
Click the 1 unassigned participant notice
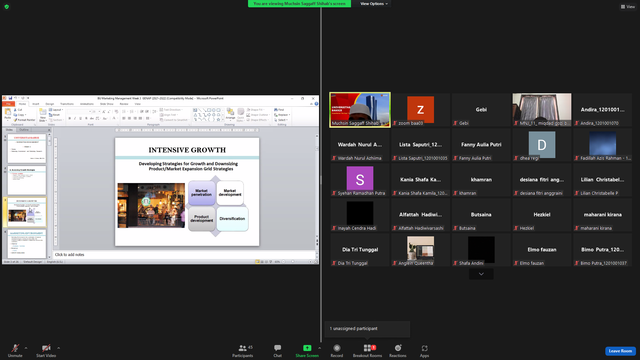click(x=367, y=329)
